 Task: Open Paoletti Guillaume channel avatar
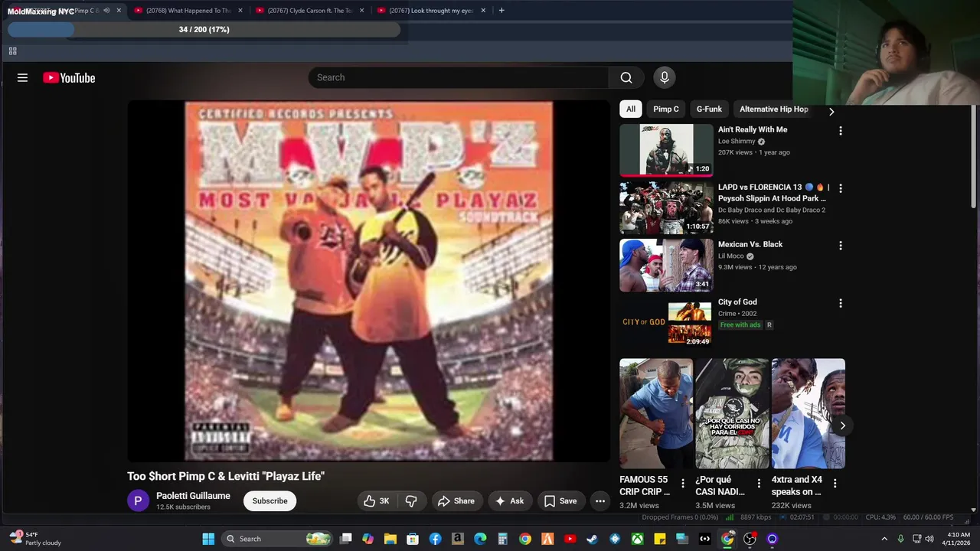138,500
